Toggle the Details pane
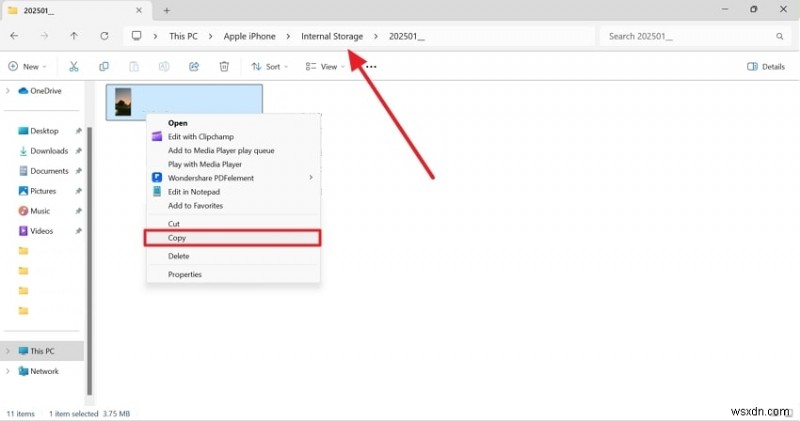 tap(766, 66)
